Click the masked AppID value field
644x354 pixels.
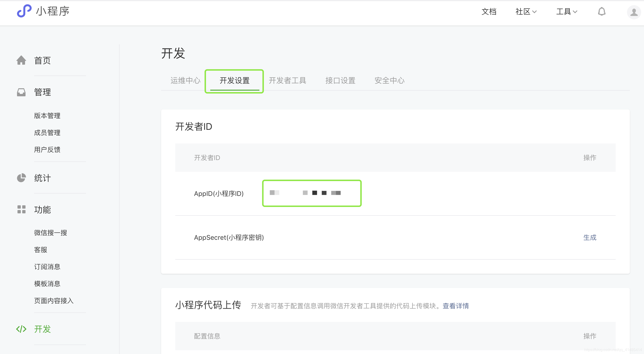pyautogui.click(x=312, y=193)
